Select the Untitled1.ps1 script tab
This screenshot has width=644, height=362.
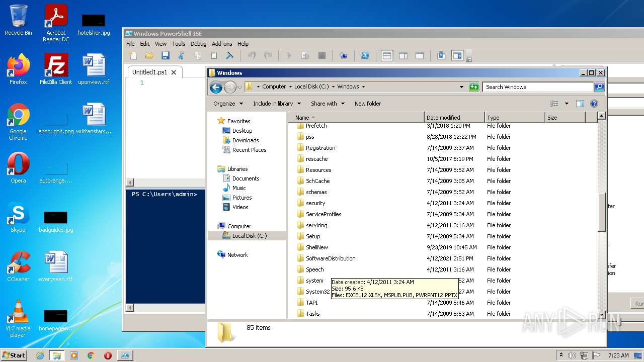pyautogui.click(x=149, y=72)
